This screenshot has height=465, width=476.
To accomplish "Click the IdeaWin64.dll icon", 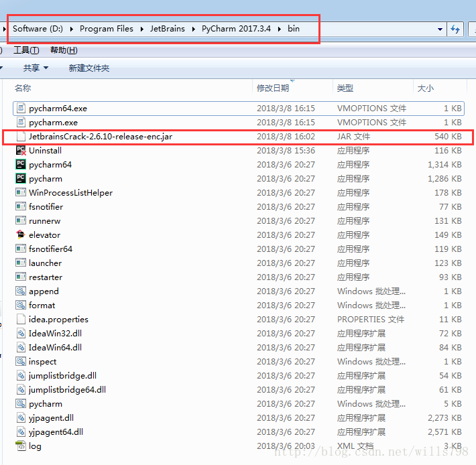I will [21, 347].
